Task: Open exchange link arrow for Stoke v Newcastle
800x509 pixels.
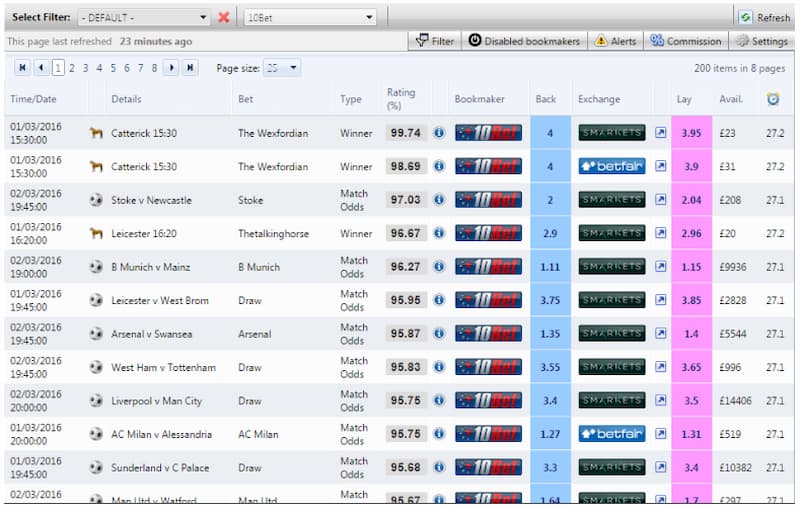Action: click(660, 199)
